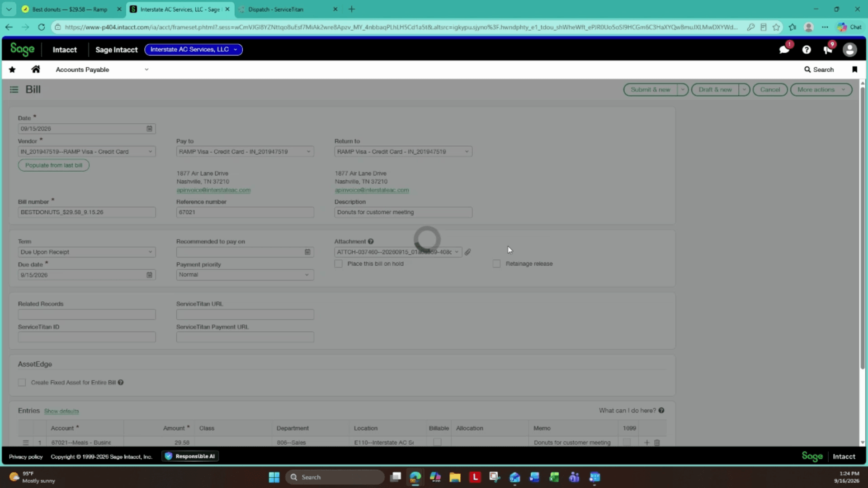Click help icon beside Create Fixed Asset

pyautogui.click(x=121, y=383)
